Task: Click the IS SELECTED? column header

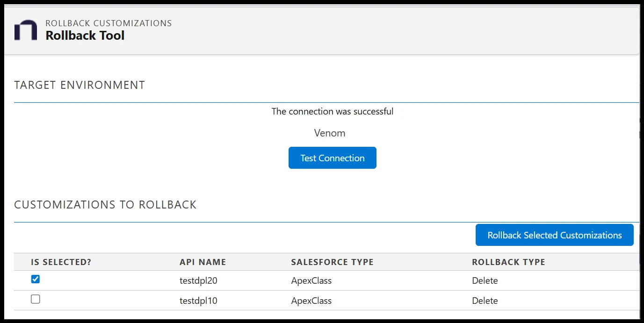Action: pyautogui.click(x=61, y=262)
